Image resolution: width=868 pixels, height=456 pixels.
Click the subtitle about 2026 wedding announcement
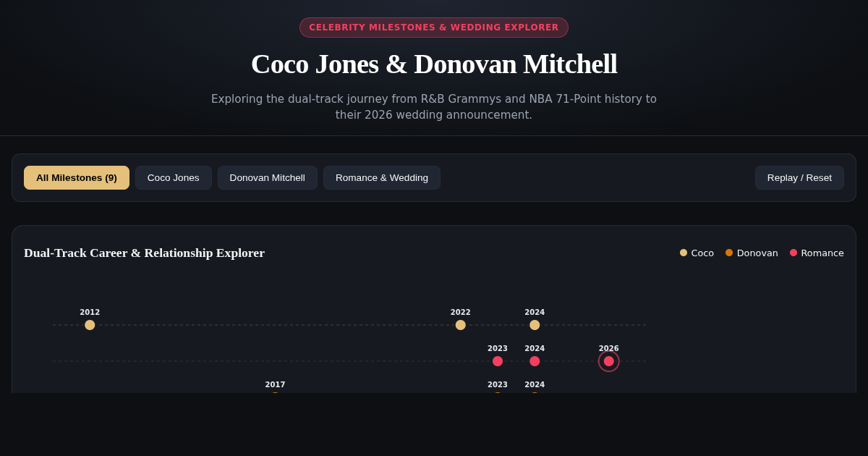coord(434,107)
